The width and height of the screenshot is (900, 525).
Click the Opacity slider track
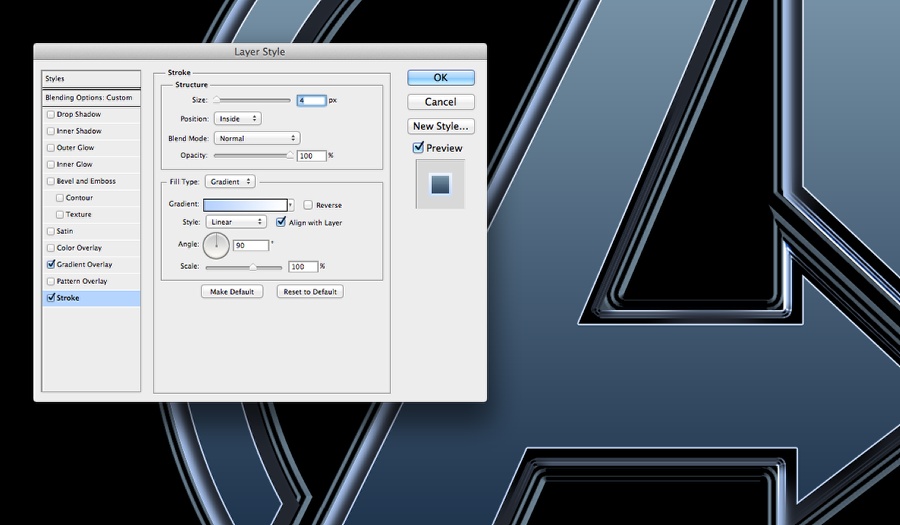tap(252, 156)
